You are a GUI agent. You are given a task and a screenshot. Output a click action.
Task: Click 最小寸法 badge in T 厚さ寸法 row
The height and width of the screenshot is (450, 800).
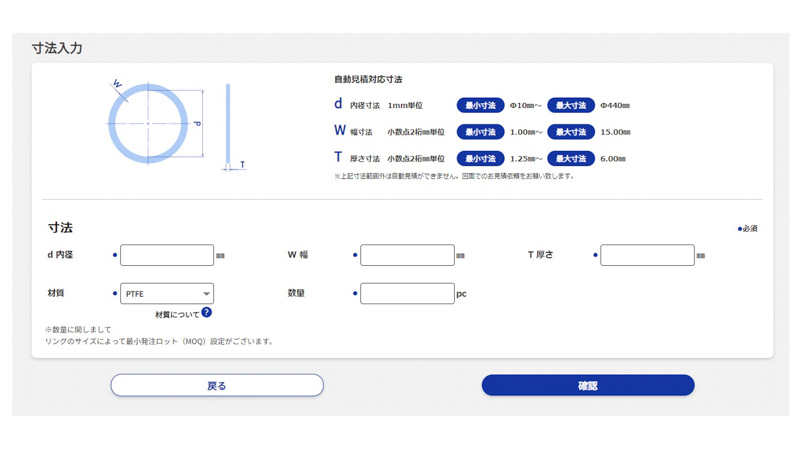pyautogui.click(x=480, y=158)
